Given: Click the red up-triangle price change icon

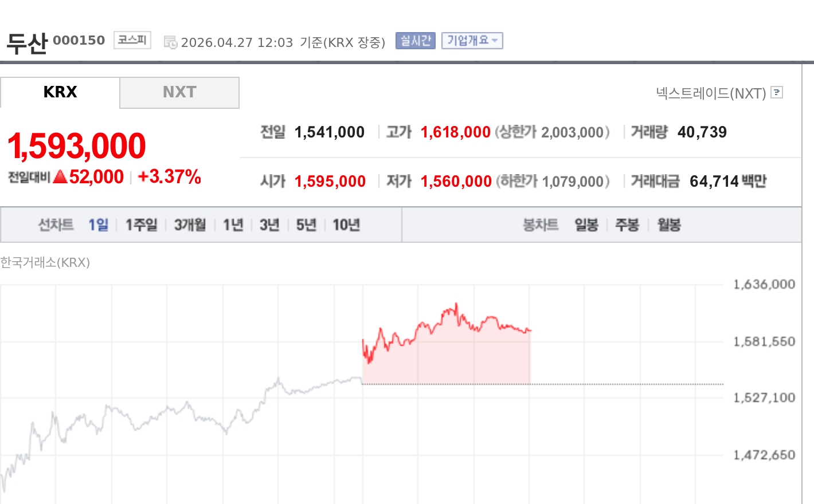Looking at the screenshot, I should (x=60, y=177).
